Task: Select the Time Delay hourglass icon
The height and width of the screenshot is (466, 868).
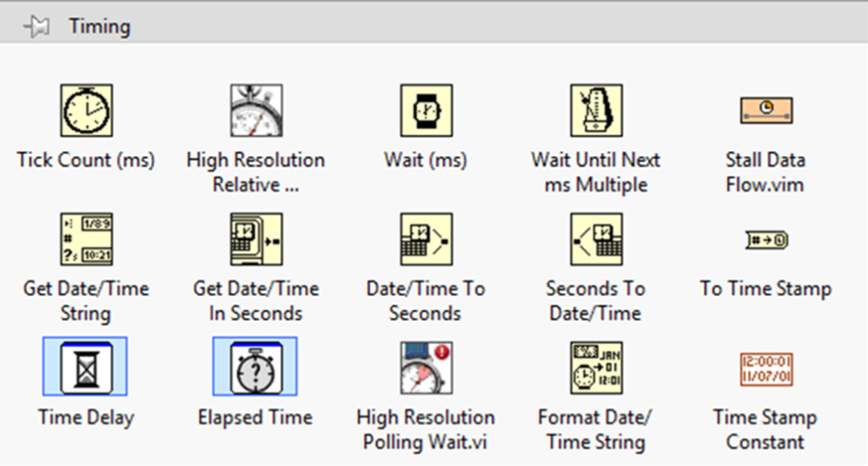Action: coord(86,367)
